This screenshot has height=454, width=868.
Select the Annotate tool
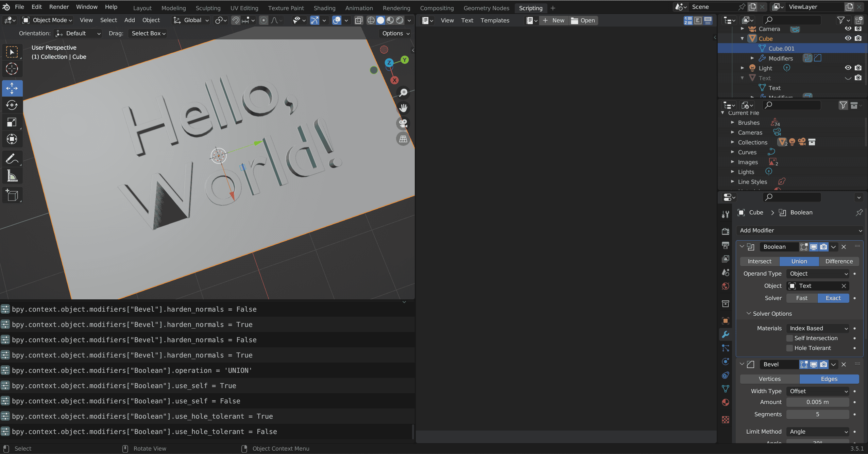(x=12, y=159)
